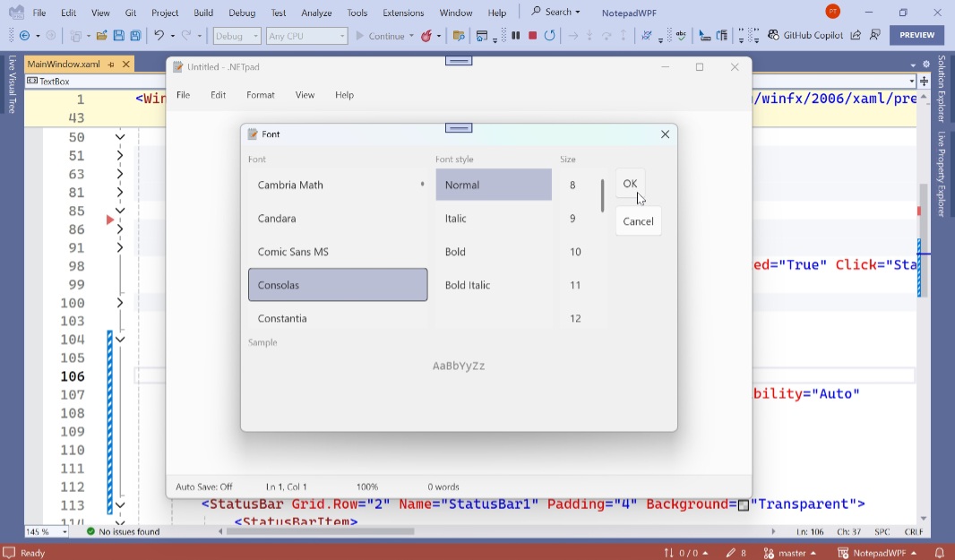Click the Hot Reload flame icon
Image resolution: width=955 pixels, height=560 pixels.
[x=426, y=36]
